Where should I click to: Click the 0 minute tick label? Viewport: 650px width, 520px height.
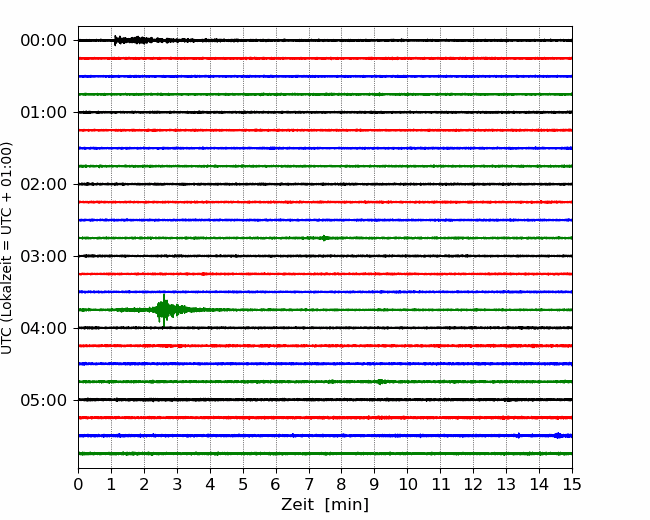click(x=78, y=485)
